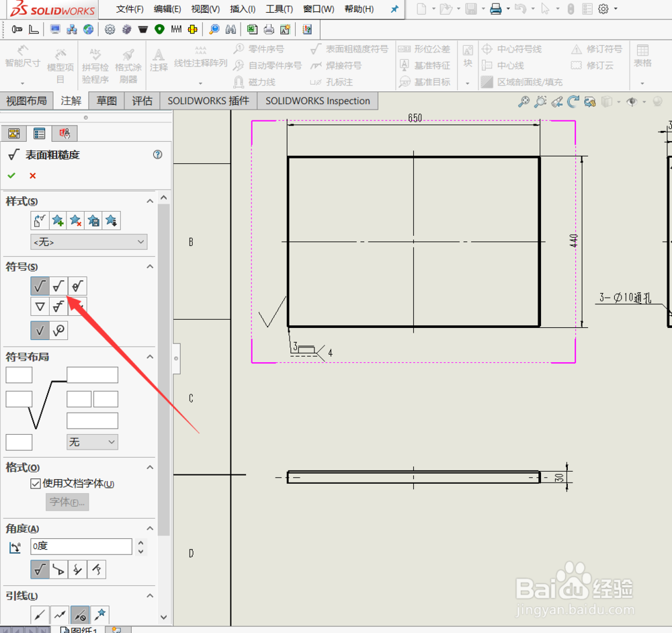This screenshot has height=633, width=672.
Task: Open the help icon in the surface finish panel
Action: [158, 155]
